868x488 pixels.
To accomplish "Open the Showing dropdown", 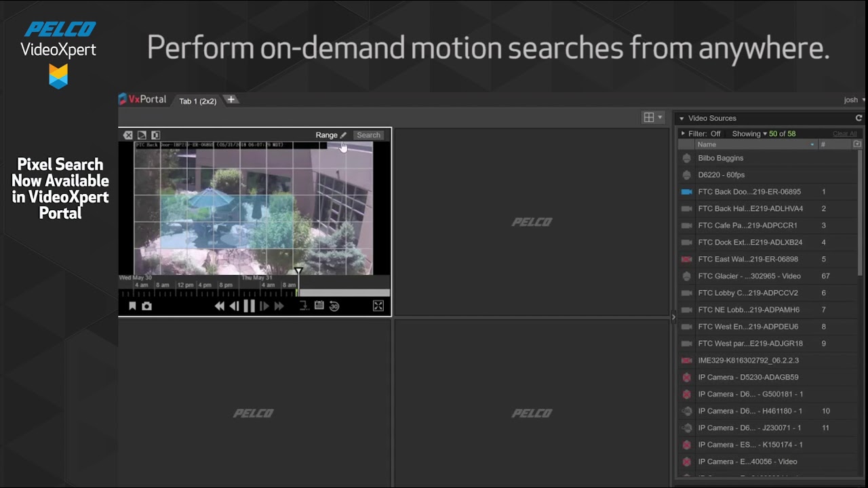I will [x=749, y=134].
